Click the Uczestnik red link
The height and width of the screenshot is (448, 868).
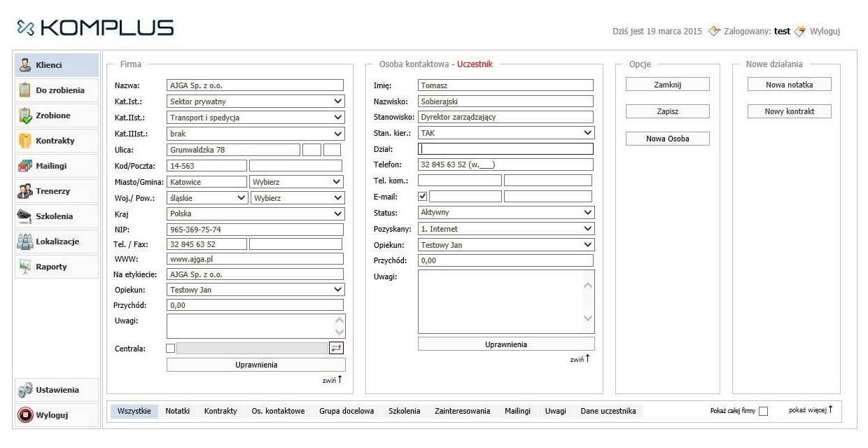(x=475, y=64)
